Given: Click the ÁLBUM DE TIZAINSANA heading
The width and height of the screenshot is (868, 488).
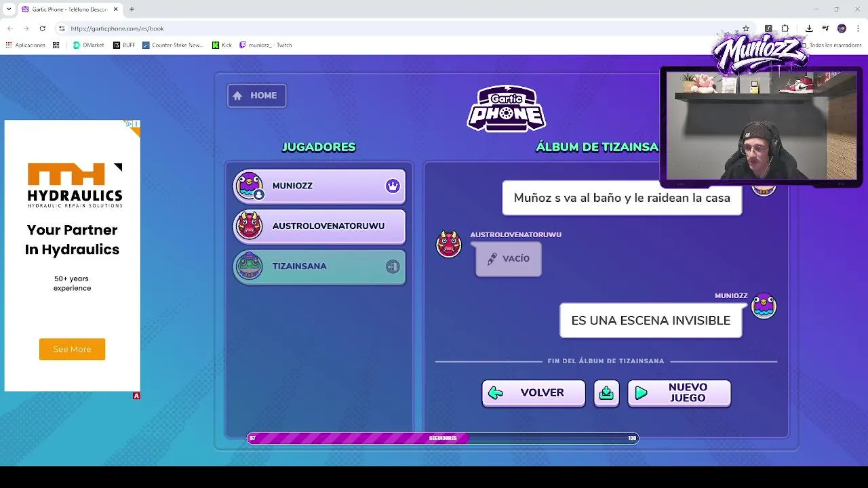Looking at the screenshot, I should [597, 147].
